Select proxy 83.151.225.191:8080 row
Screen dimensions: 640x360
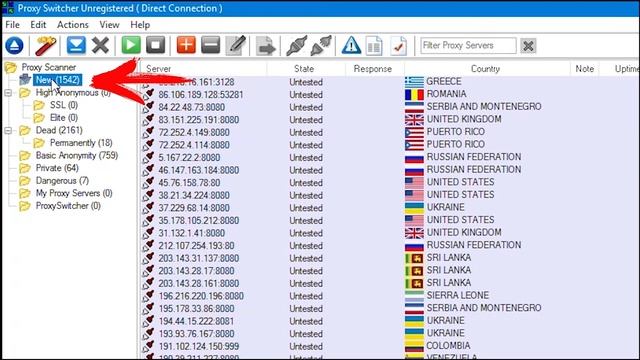[390, 120]
